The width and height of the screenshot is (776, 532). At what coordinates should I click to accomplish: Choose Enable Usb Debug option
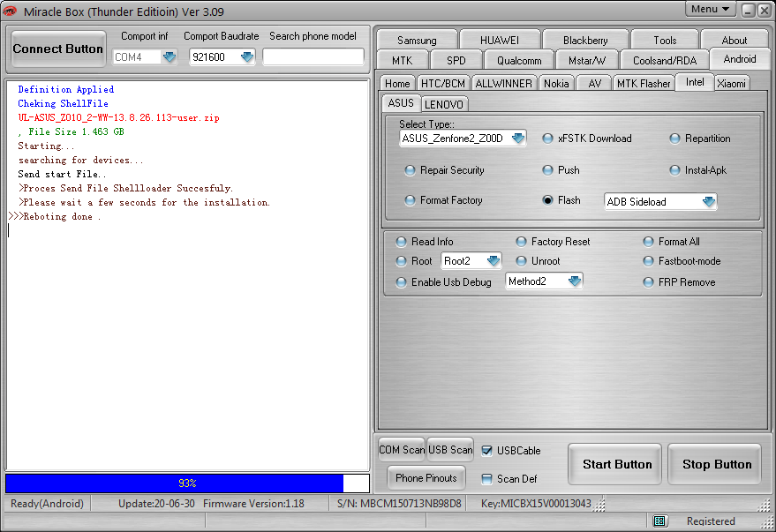[x=402, y=282]
